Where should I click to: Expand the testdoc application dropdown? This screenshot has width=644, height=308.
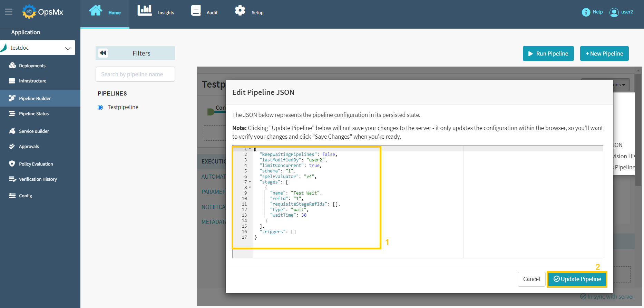[x=68, y=48]
